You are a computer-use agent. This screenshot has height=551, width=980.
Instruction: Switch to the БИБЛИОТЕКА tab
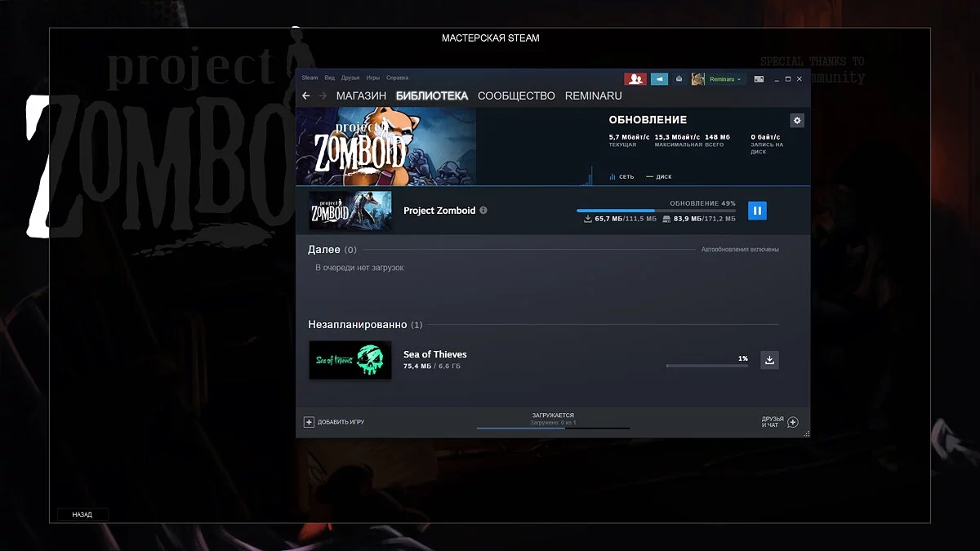(x=432, y=96)
